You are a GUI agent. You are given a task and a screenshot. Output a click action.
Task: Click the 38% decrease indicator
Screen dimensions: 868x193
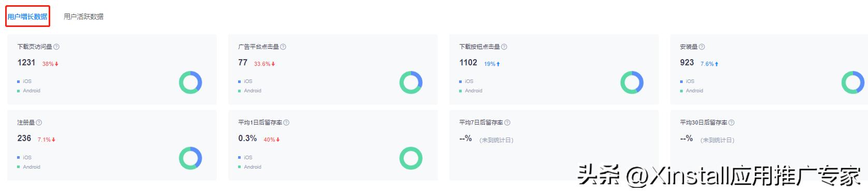50,64
